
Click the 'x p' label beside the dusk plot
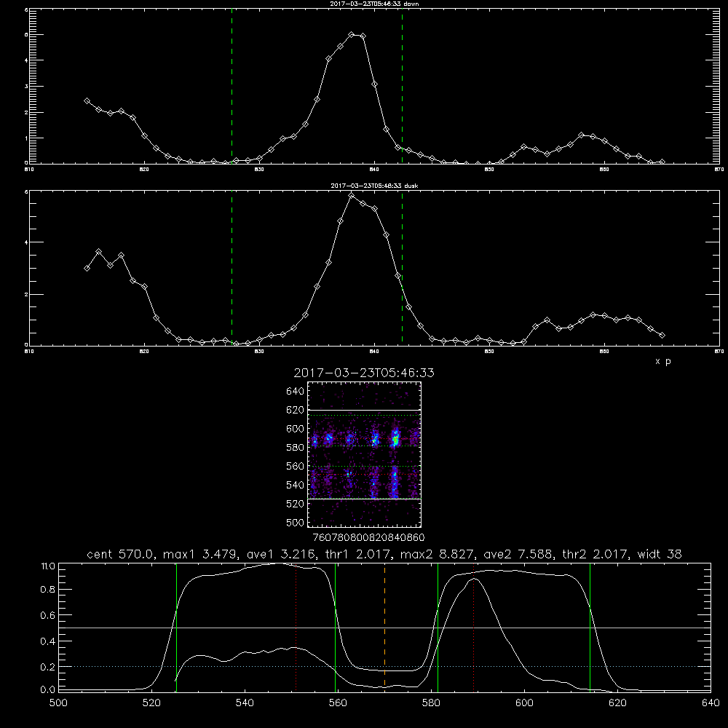click(x=663, y=361)
